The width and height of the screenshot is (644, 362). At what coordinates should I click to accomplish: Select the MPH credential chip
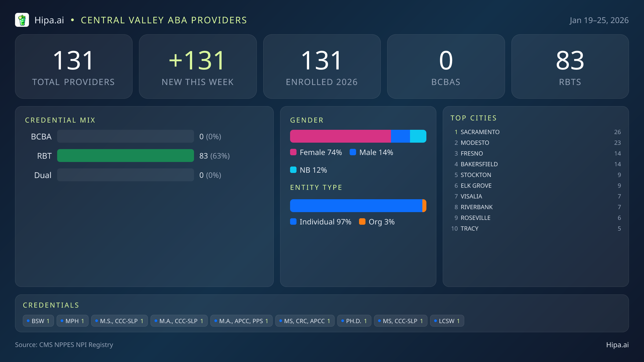[x=72, y=321]
